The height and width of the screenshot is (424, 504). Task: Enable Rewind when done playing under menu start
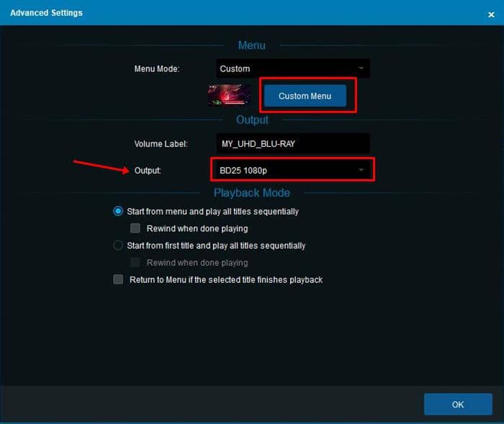135,228
